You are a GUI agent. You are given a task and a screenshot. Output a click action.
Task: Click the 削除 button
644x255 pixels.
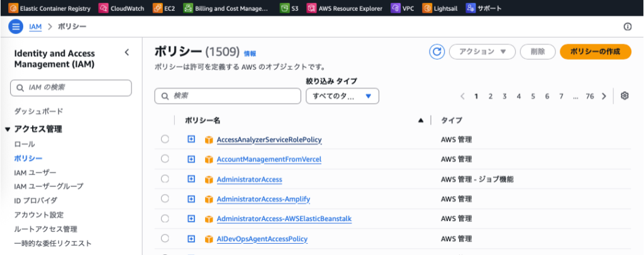point(538,52)
